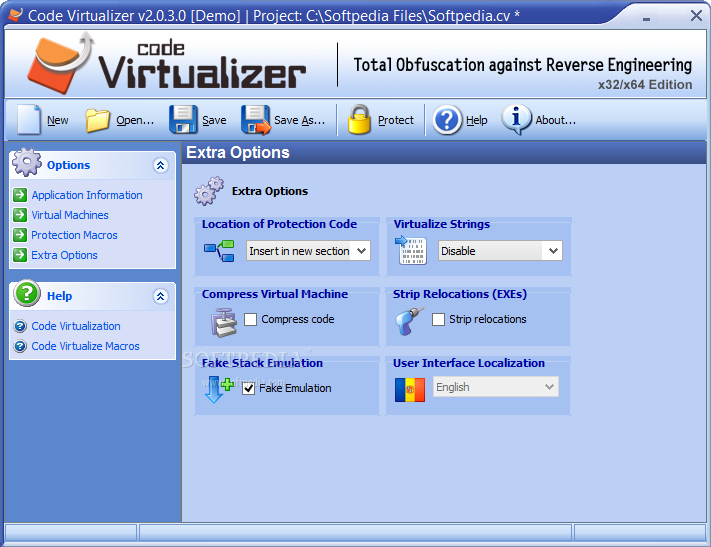Open the Protection Macros page

click(x=74, y=235)
